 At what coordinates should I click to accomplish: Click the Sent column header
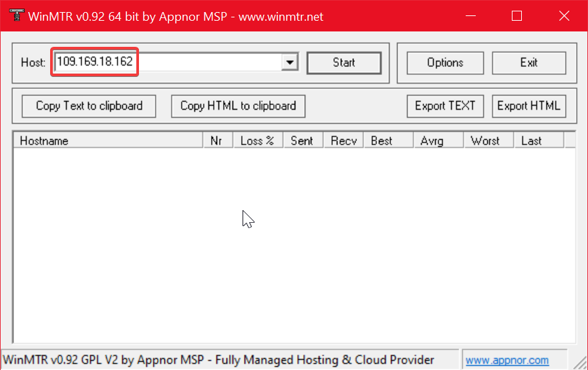coord(302,141)
